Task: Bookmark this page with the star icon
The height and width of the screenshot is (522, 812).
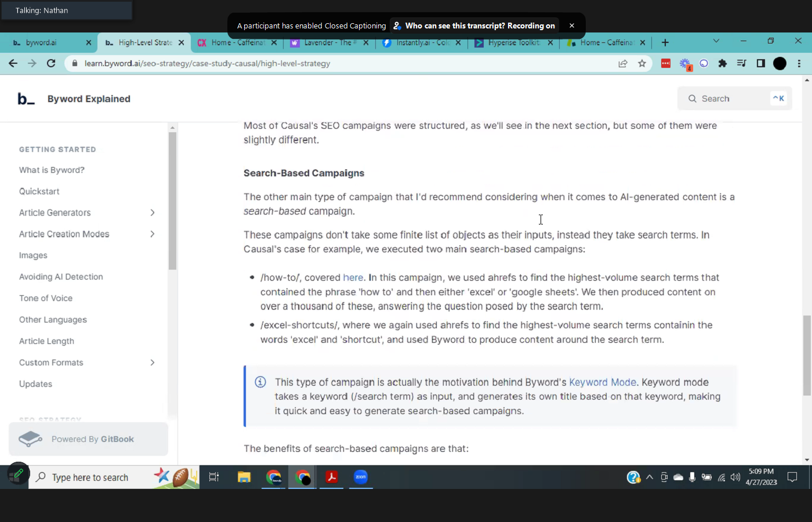Action: click(x=641, y=63)
